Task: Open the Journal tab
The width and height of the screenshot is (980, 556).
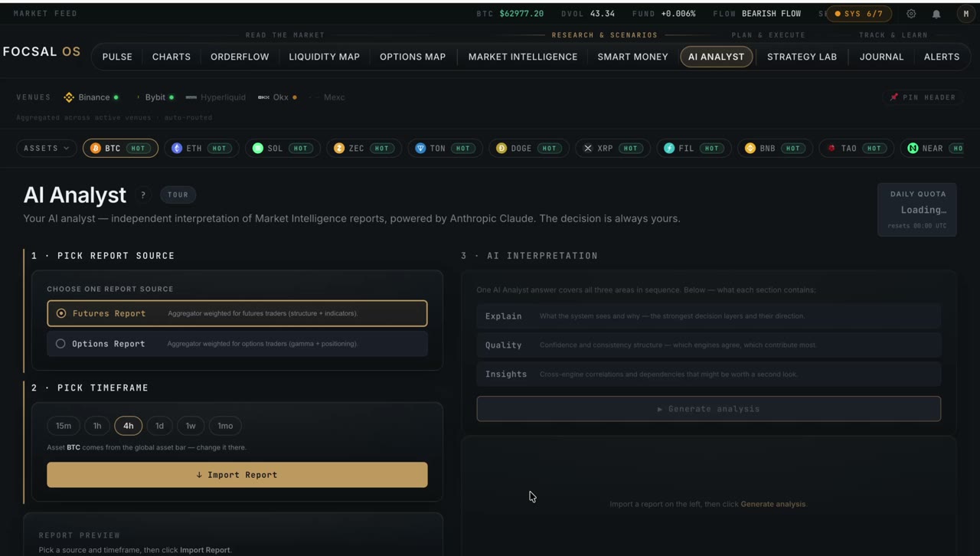Action: click(881, 57)
